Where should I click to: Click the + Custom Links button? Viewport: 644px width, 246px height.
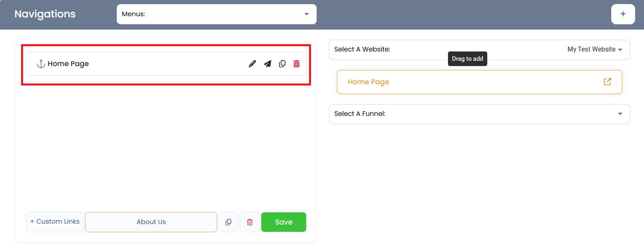55,222
